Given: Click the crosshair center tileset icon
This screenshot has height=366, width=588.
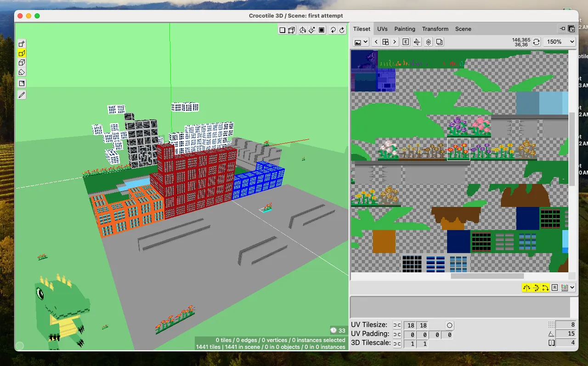Looking at the screenshot, I should (x=417, y=42).
